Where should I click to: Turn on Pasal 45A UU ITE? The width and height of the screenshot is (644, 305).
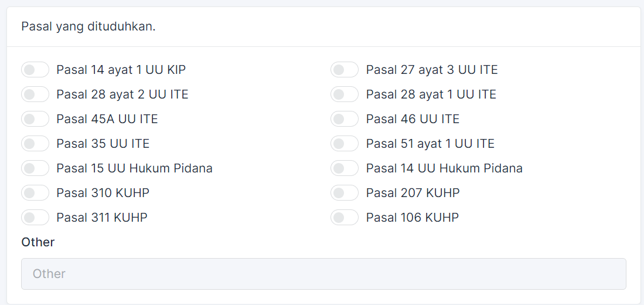tap(35, 119)
